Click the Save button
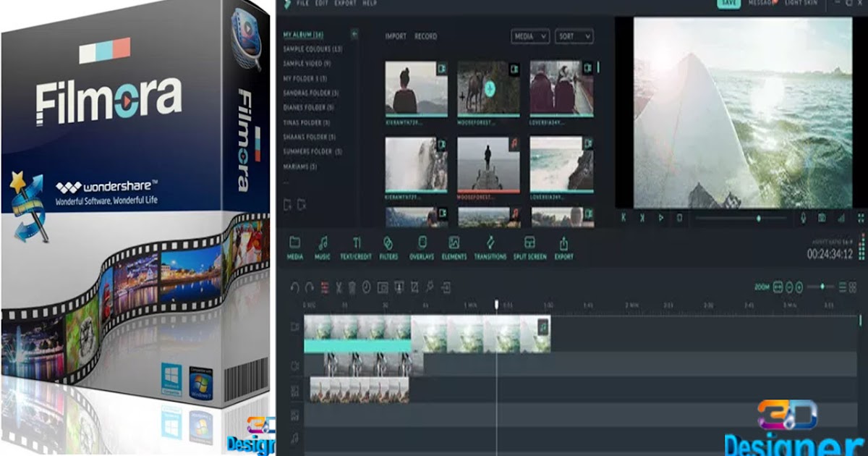Screen dimensions: 868x456 point(728,4)
